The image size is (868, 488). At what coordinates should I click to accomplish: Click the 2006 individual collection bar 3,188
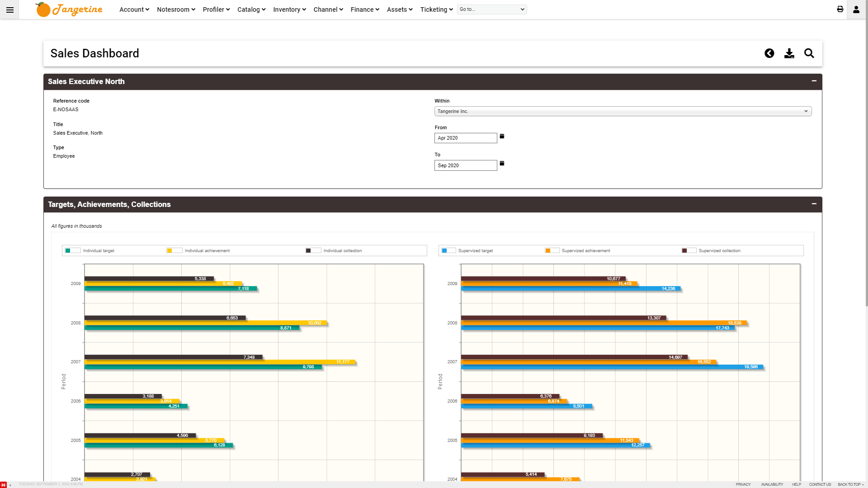tap(123, 396)
